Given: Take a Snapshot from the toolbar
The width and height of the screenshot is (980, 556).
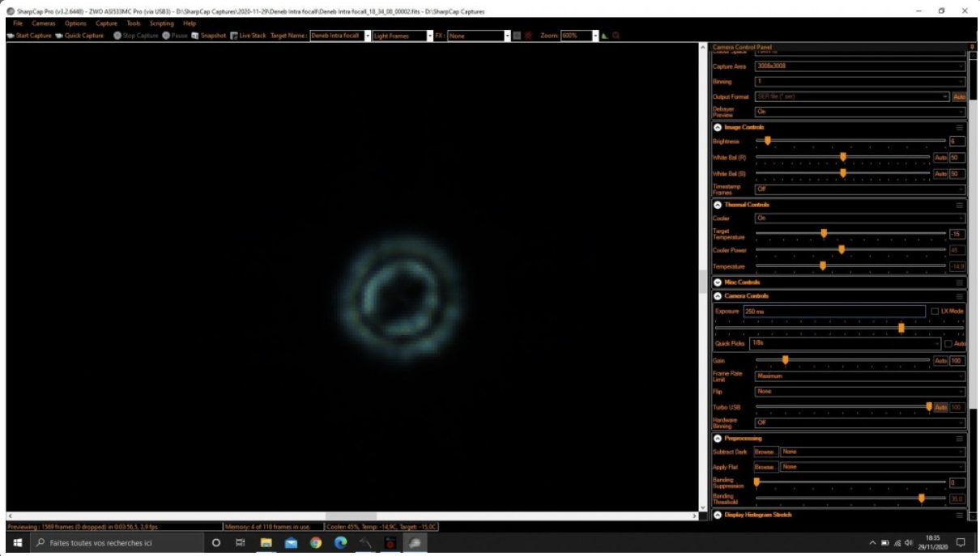Looking at the screenshot, I should 209,36.
